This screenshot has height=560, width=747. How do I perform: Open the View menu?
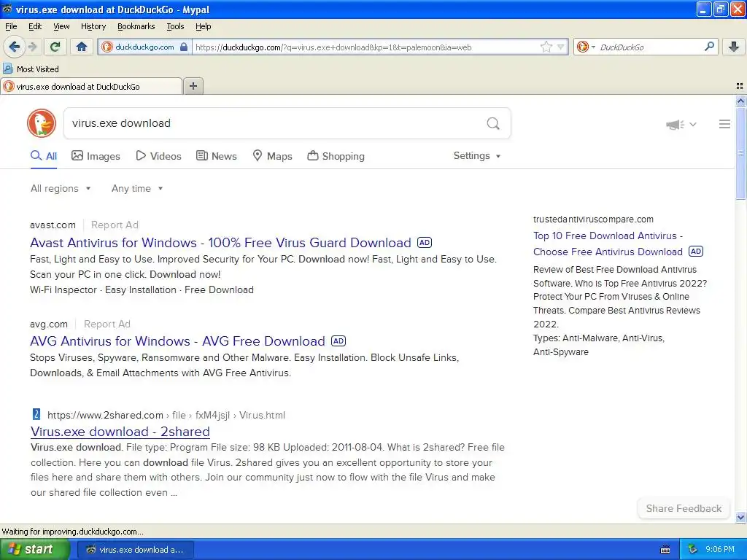pyautogui.click(x=61, y=26)
